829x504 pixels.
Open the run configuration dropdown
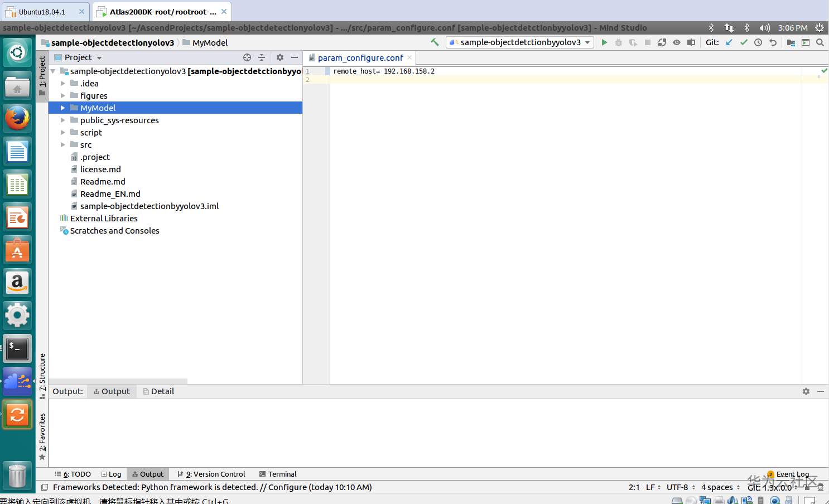(x=519, y=42)
